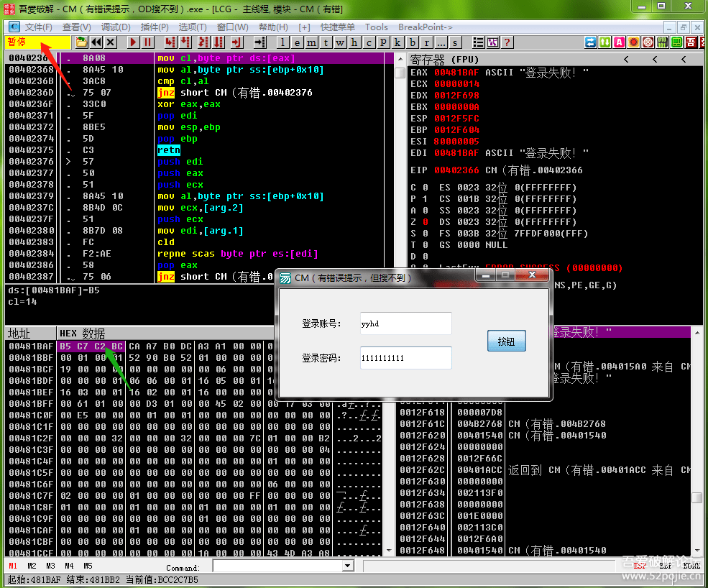Open the BreakPoint-> dropdown menu
Screen dimensions: 708x588
click(x=426, y=27)
